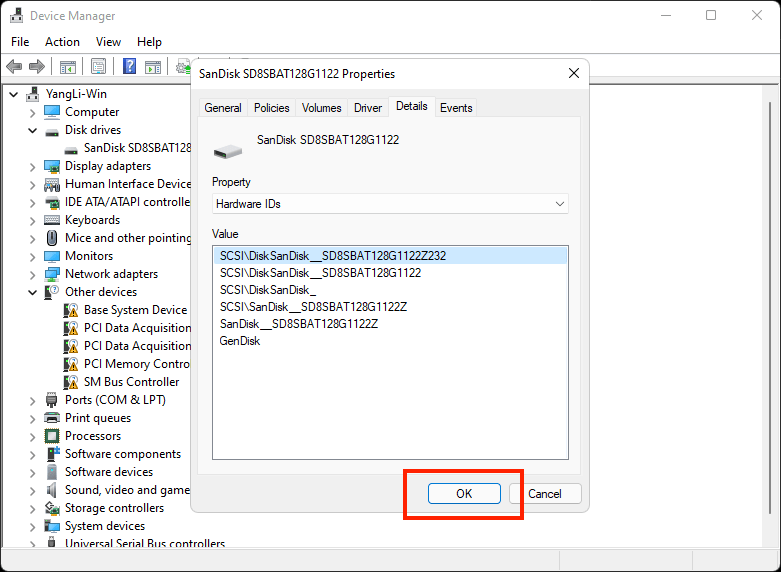The width and height of the screenshot is (781, 572).
Task: Open Properties from the toolbar icon
Action: pyautogui.click(x=98, y=66)
